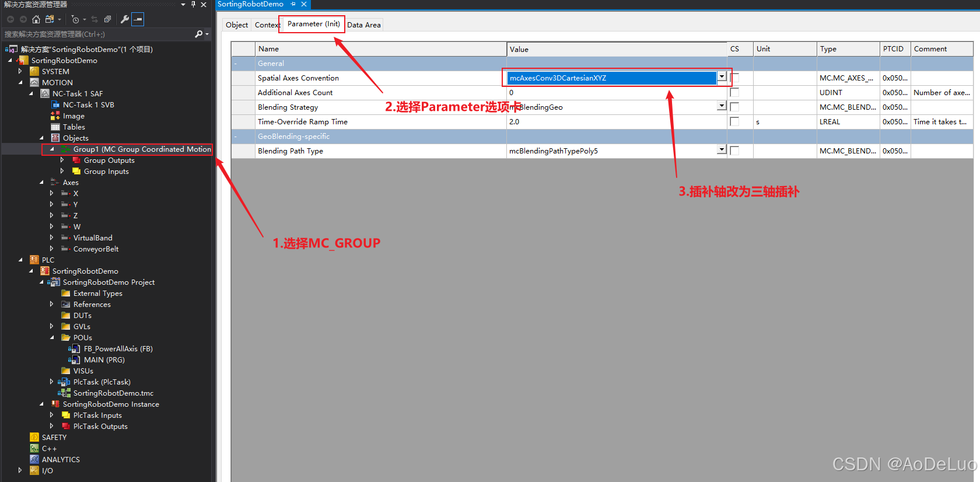Close the SortingRobotDemo document tab
Viewport: 980px width, 482px height.
pyautogui.click(x=304, y=4)
